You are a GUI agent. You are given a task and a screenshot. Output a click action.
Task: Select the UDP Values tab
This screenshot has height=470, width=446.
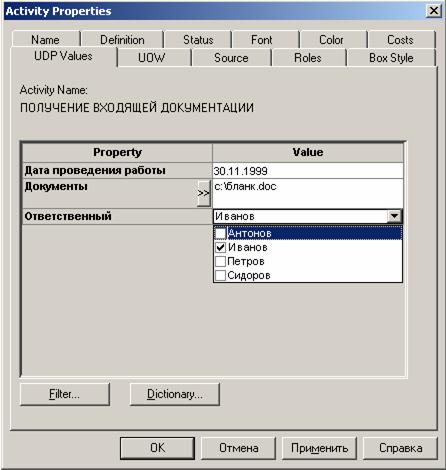point(63,56)
